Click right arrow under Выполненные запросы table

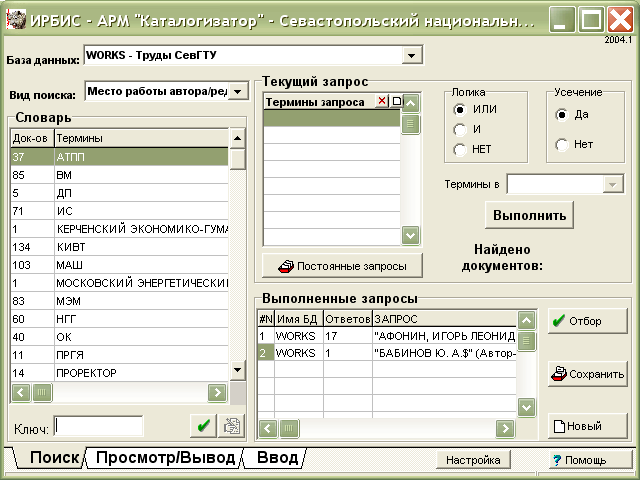[x=505, y=429]
